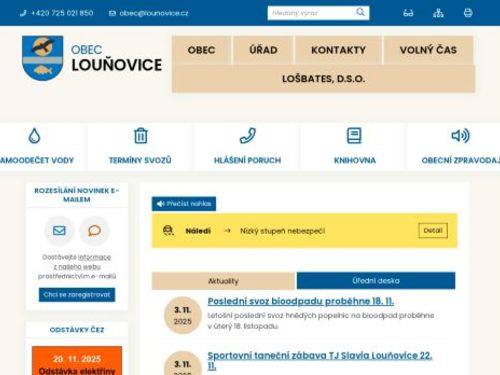Screen dimensions: 500x375
Task: Click the trash bin icon
Action: coord(141,136)
